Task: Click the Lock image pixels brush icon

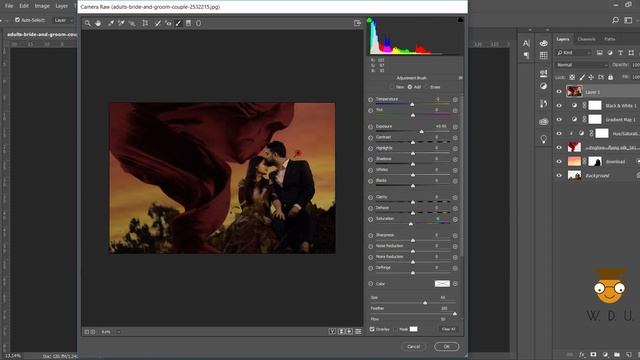Action: (x=582, y=77)
